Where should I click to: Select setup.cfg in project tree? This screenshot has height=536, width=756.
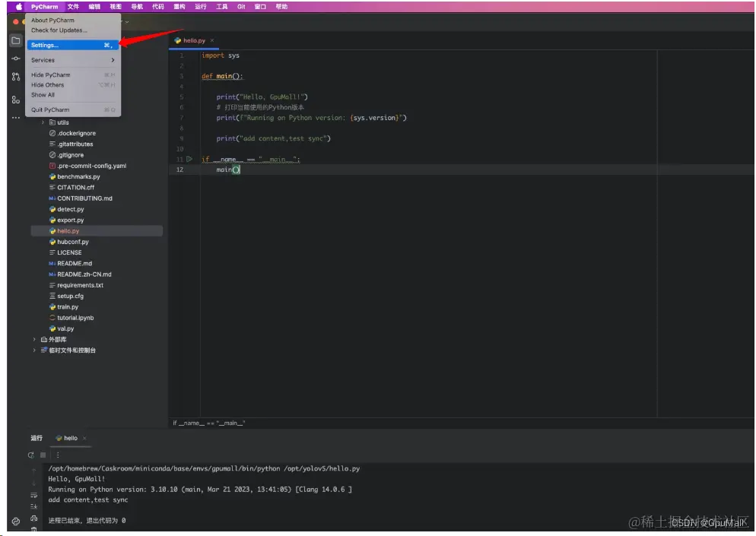tap(66, 296)
